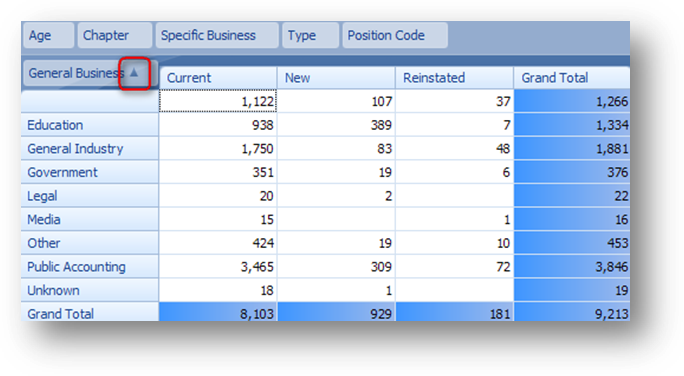
Task: Click Unknown Current value 18
Action: point(218,290)
